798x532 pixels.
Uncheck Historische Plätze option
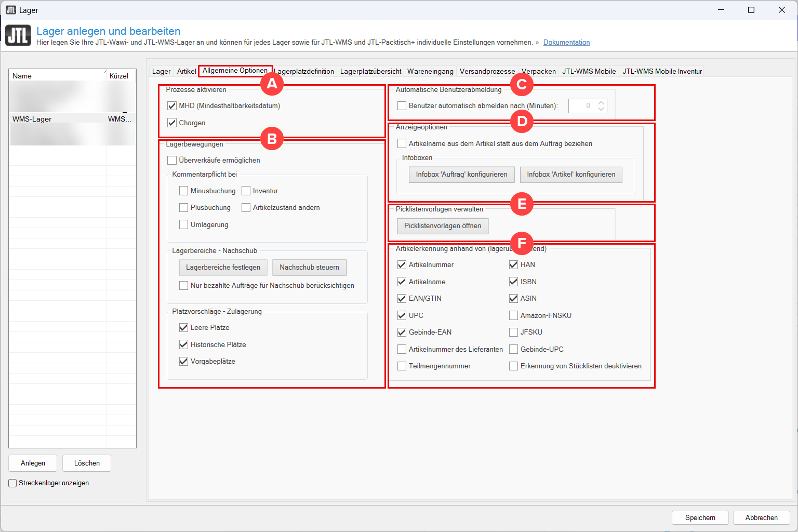[183, 345]
